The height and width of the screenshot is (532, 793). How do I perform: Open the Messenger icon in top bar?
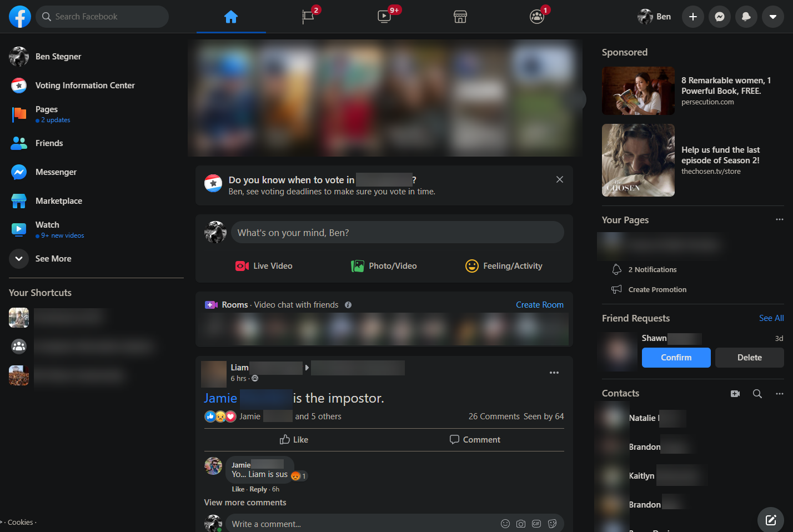[x=720, y=17]
